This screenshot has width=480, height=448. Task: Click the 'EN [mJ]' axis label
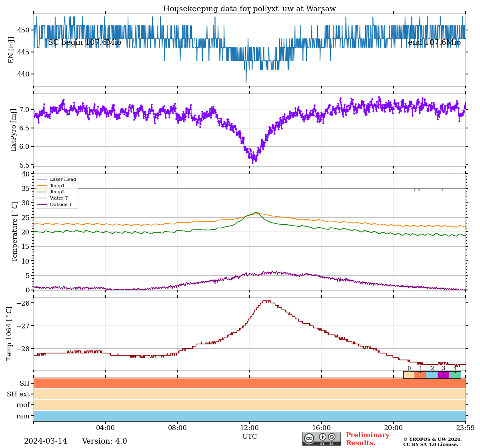[11, 50]
